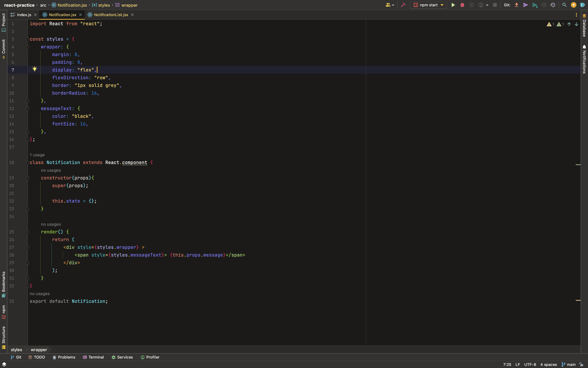Toggle the Bookmarks tool window
588x368 pixels.
tap(4, 285)
